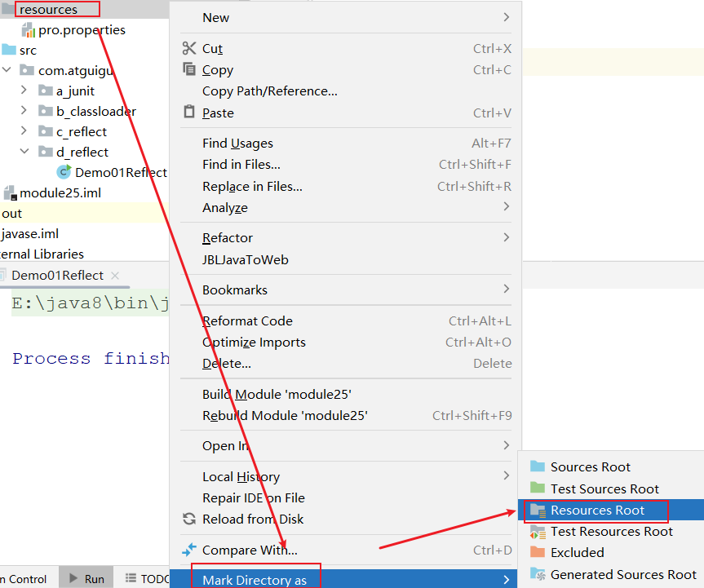The image size is (704, 588).
Task: Open the Run tool window button
Action: tap(86, 579)
